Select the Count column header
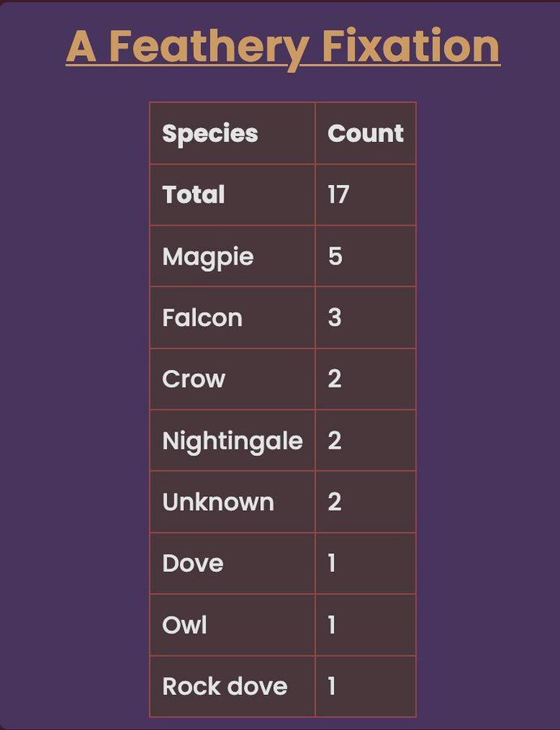Image resolution: width=560 pixels, height=730 pixels. (365, 133)
